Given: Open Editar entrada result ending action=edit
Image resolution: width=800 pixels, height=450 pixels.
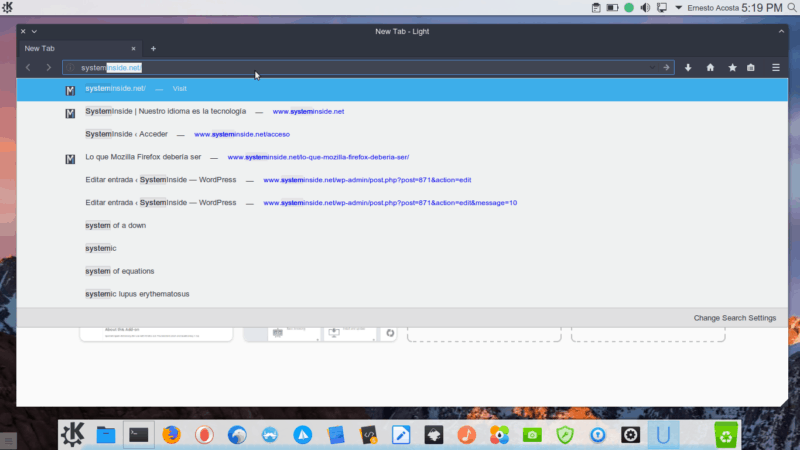Looking at the screenshot, I should pyautogui.click(x=402, y=180).
